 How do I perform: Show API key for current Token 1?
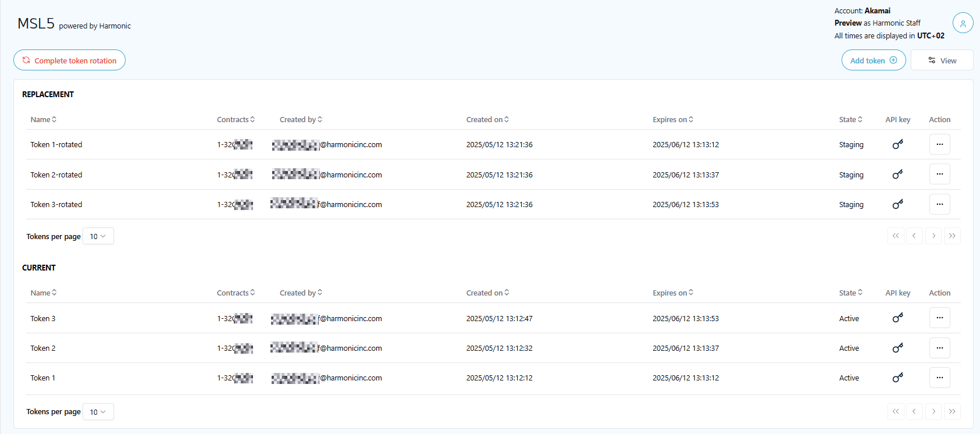(x=897, y=378)
